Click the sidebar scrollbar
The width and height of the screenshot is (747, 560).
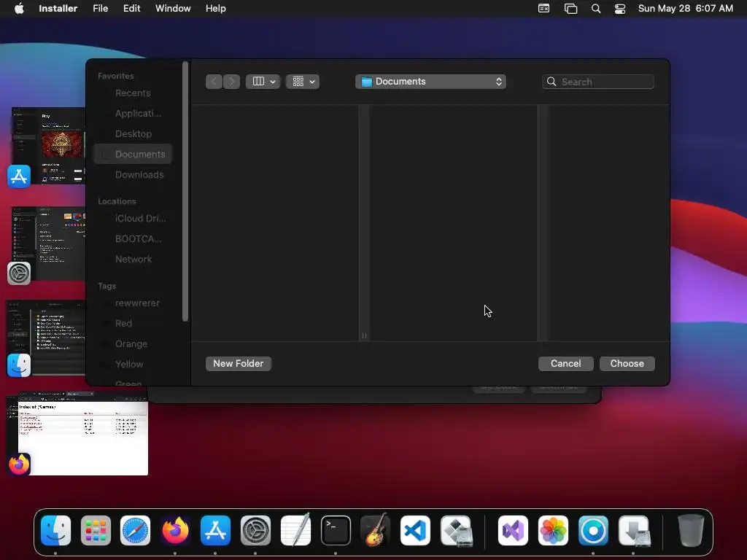pyautogui.click(x=185, y=192)
